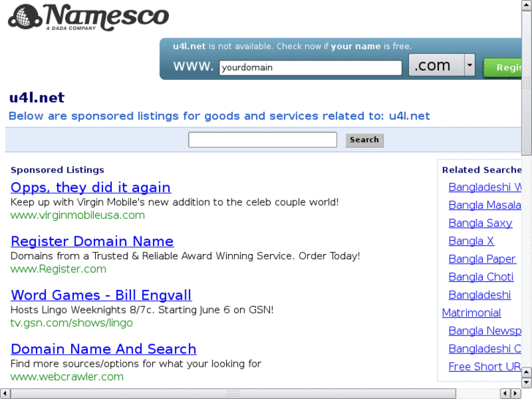Screen dimensions: 532x399
Task: Open Domain Name And Search link
Action: [103, 348]
